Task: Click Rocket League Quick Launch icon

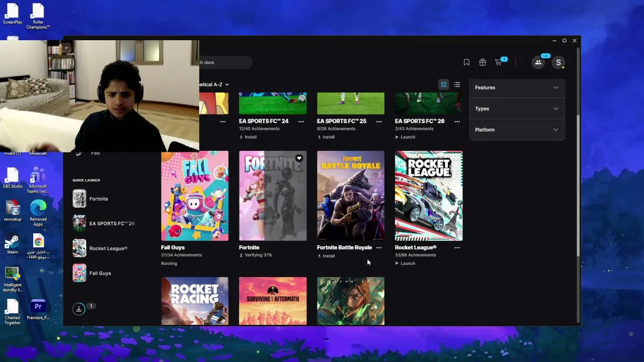Action: click(79, 248)
